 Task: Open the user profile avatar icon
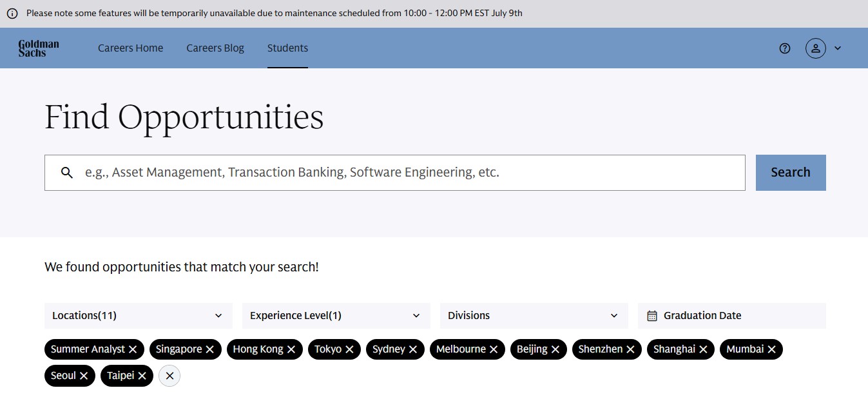[815, 48]
